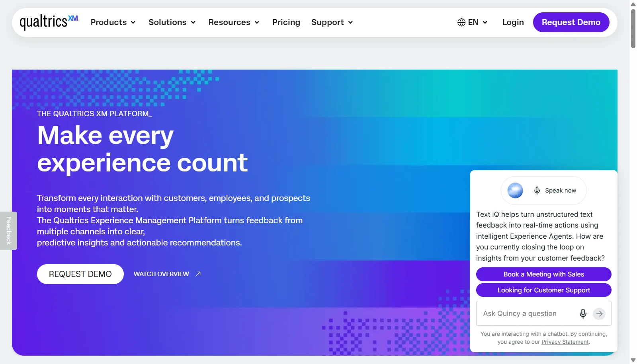Click the page scrollbar thumb
The height and width of the screenshot is (364, 637).
tap(633, 29)
